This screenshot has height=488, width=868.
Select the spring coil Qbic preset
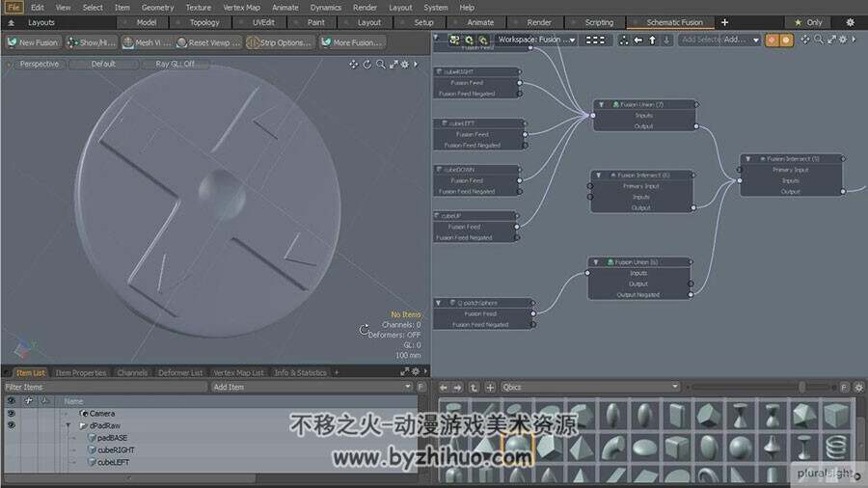836,447
